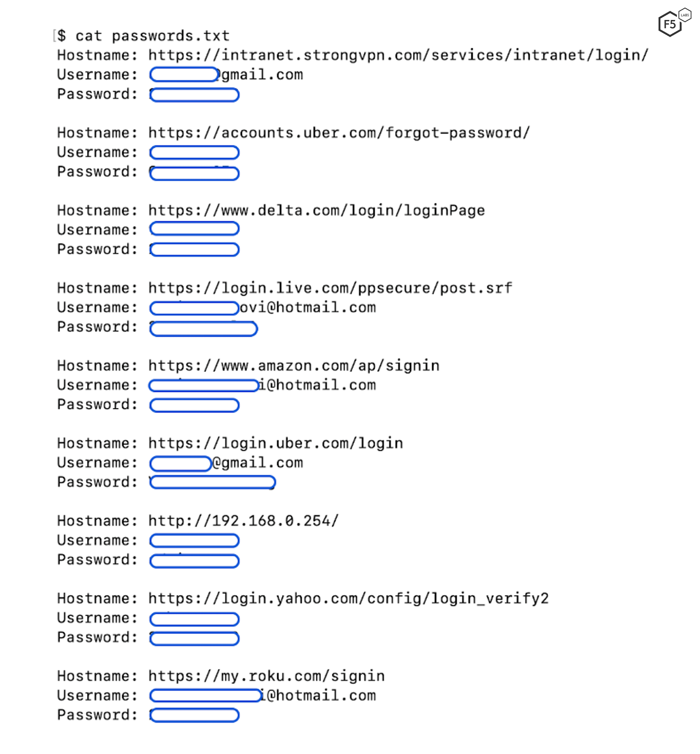Click the accounts.uber.com forgot-password URL
This screenshot has height=754, width=700.
339,133
